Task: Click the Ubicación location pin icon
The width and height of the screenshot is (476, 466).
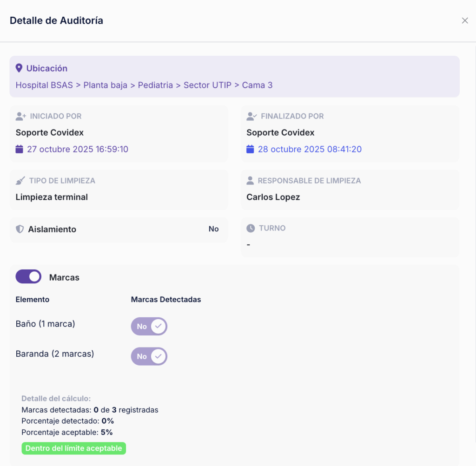Action: [x=19, y=68]
